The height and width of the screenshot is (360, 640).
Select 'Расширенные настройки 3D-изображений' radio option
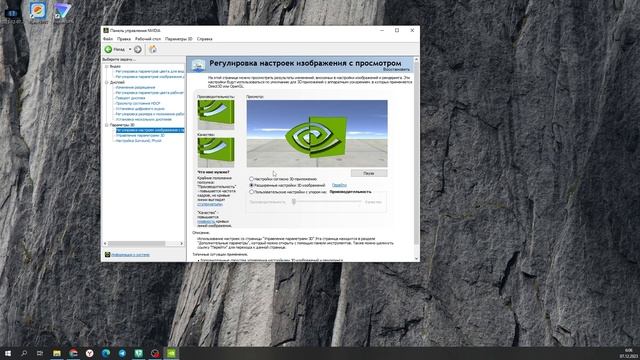(x=251, y=185)
